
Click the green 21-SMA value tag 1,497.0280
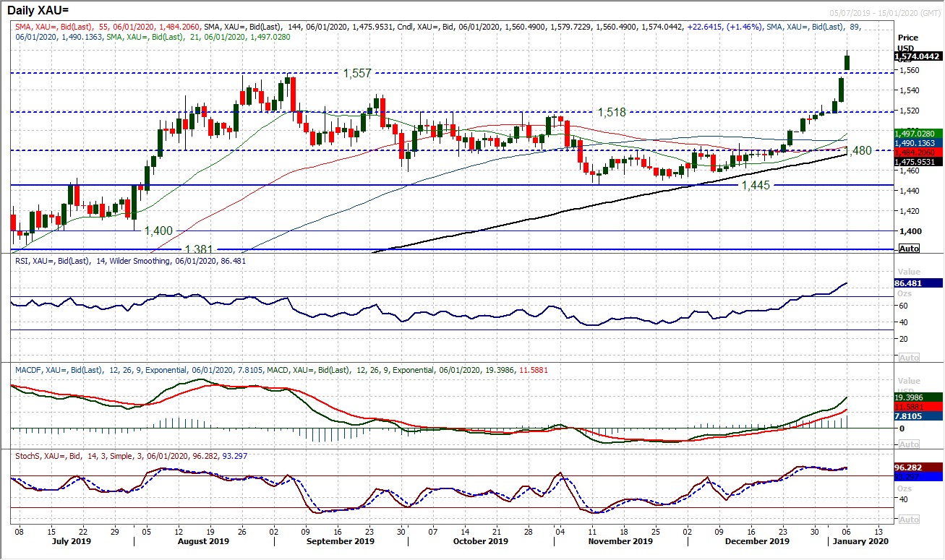coord(916,134)
